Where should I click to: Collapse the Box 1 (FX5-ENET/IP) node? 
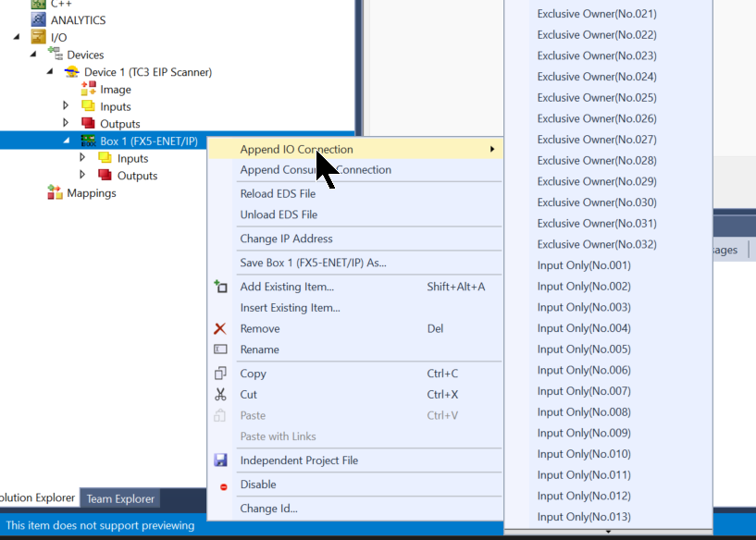[66, 141]
